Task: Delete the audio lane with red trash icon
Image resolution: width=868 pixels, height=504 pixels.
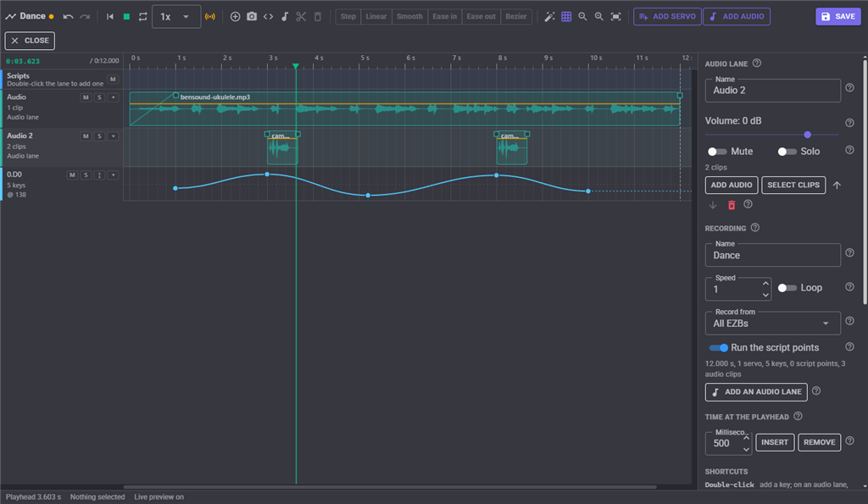Action: tap(732, 205)
